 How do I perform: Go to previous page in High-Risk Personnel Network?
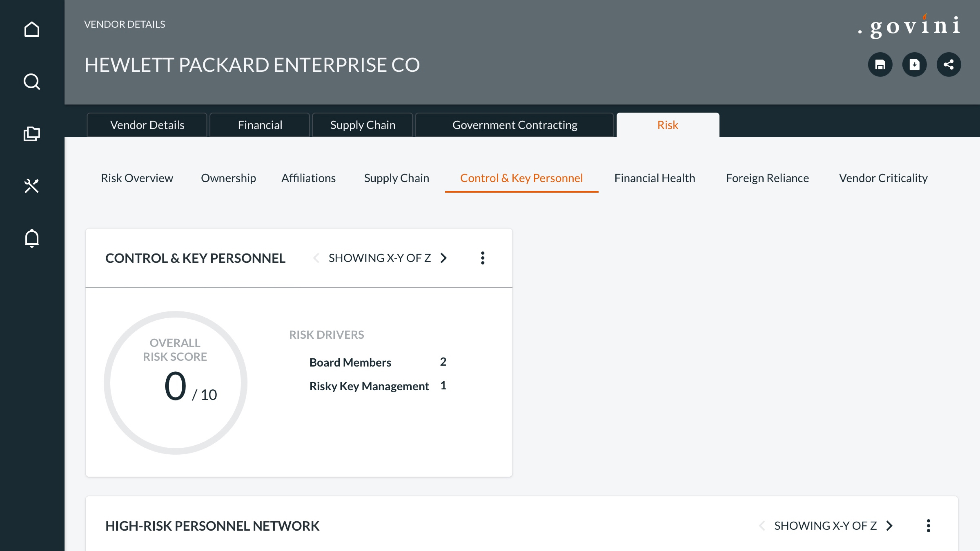click(762, 525)
